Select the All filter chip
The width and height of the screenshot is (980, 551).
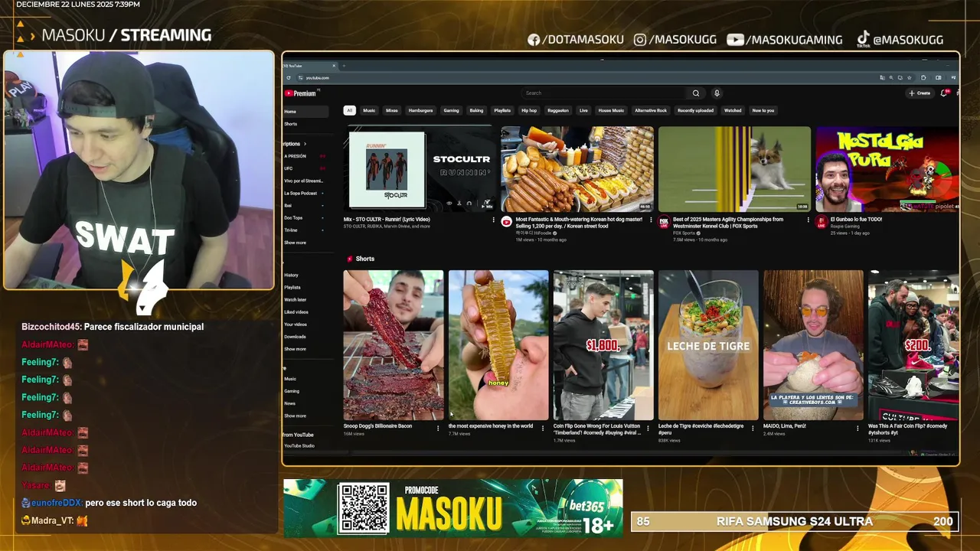click(349, 110)
